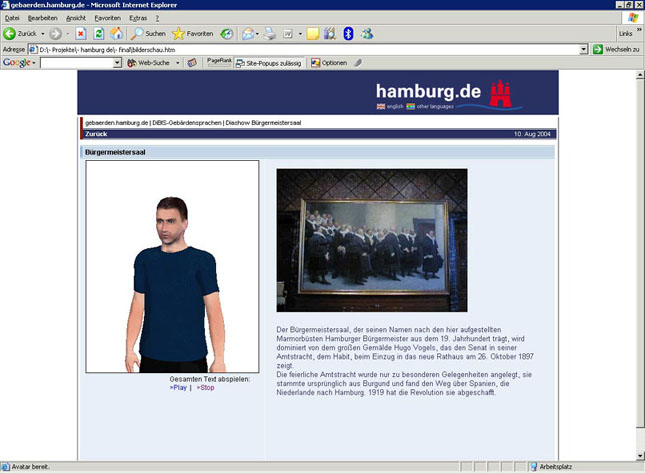Image resolution: width=645 pixels, height=474 pixels.
Task: Open the address bar dropdown arrow
Action: pos(583,49)
